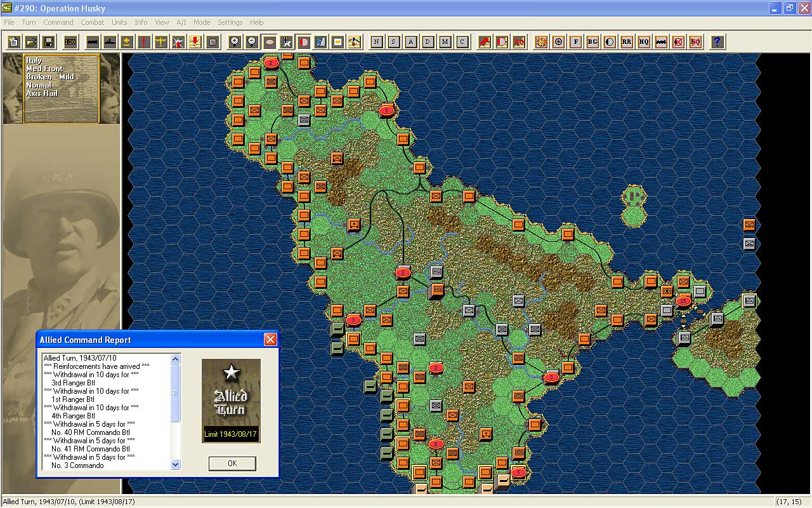
Task: Close the Allied Command Report dialog
Action: point(270,340)
